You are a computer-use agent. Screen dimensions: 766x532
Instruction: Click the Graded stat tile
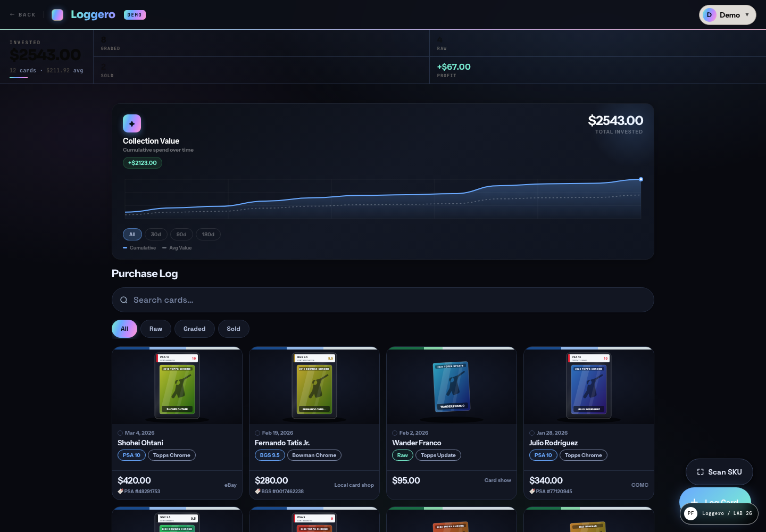point(261,43)
